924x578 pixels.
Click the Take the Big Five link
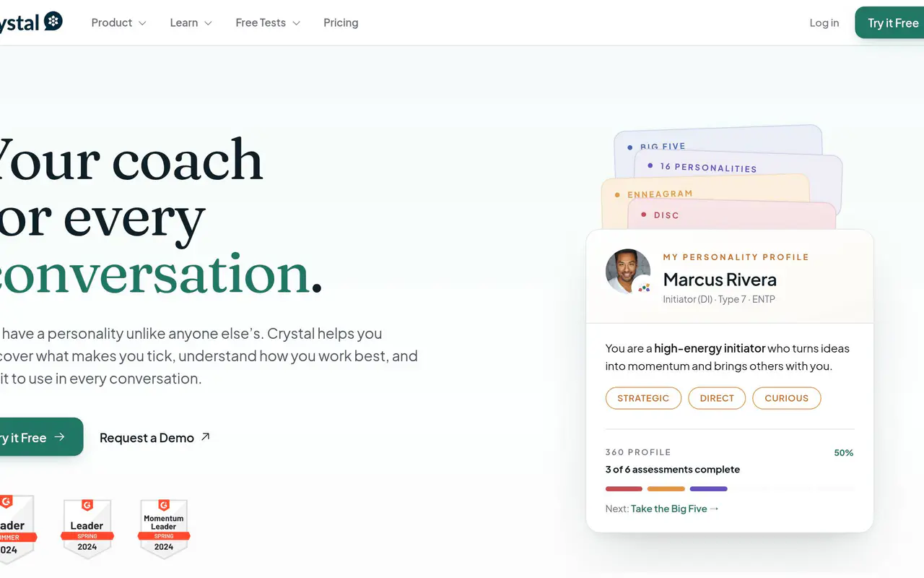(x=674, y=509)
